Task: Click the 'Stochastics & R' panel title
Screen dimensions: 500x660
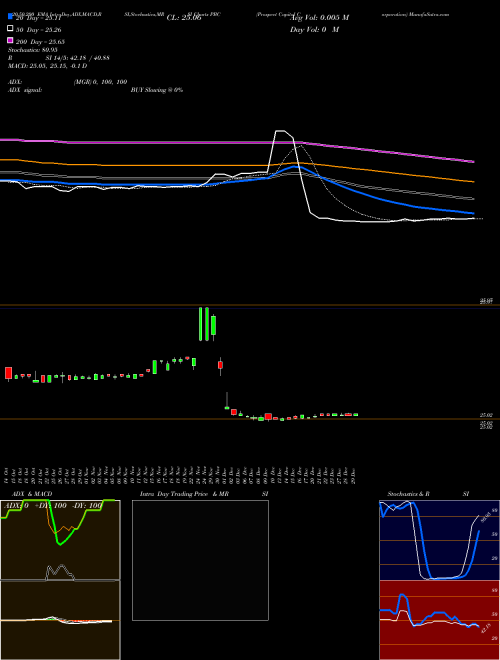Action: coord(408,494)
